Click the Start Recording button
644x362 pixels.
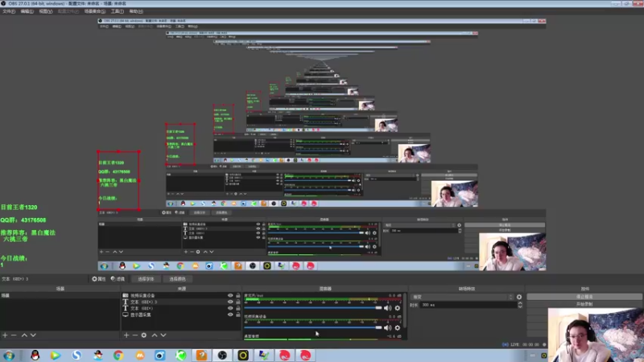(x=584, y=304)
